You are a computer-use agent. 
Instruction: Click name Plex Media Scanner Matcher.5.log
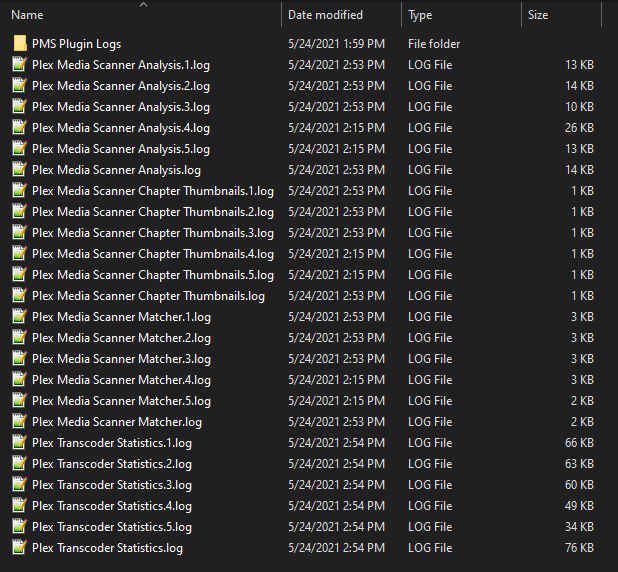[x=121, y=401]
